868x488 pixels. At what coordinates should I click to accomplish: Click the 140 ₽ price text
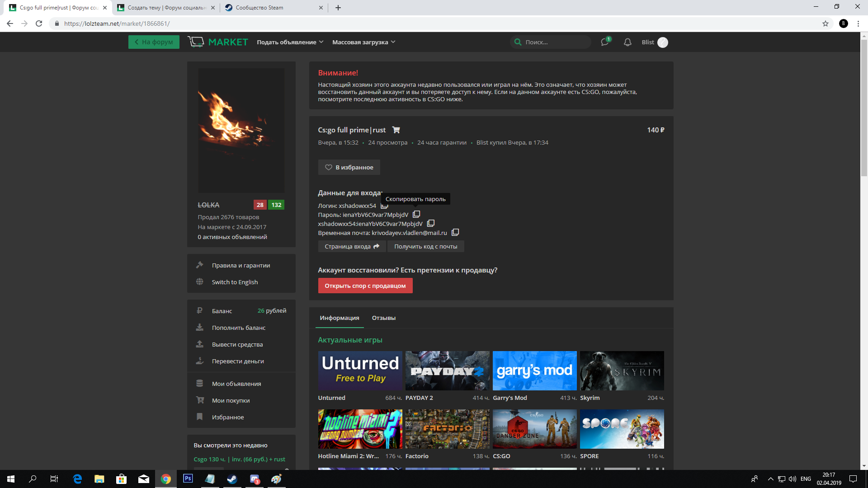click(656, 130)
